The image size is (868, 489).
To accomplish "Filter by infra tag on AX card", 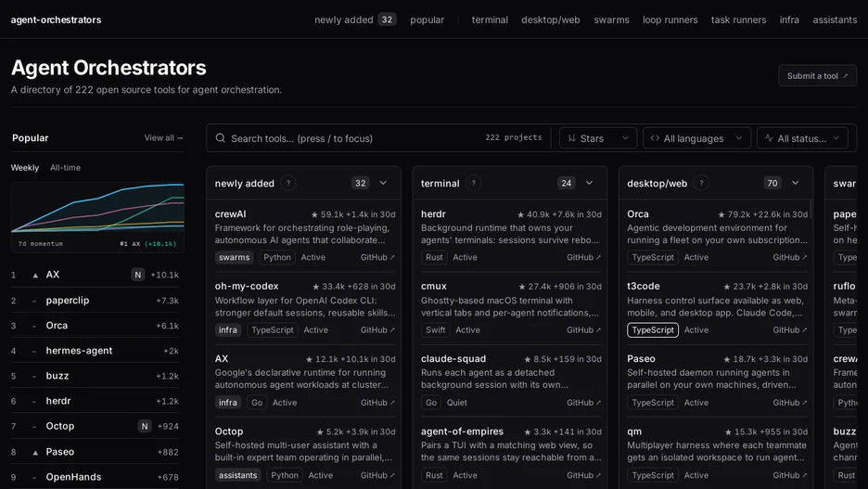I will [x=228, y=403].
